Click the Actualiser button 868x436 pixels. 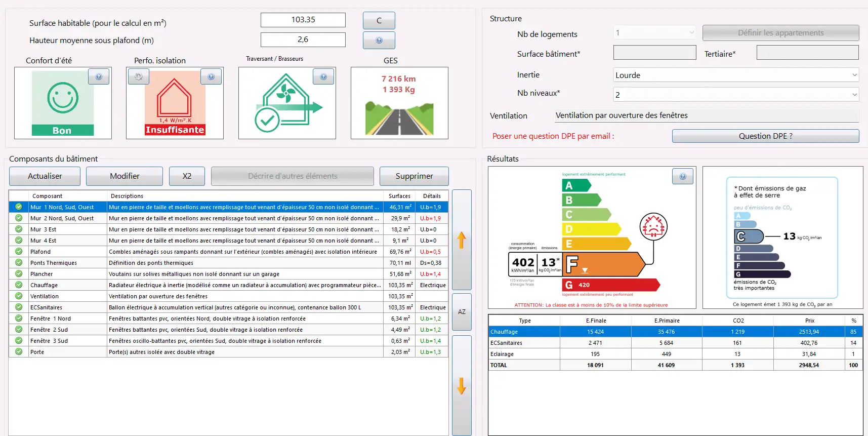[45, 176]
